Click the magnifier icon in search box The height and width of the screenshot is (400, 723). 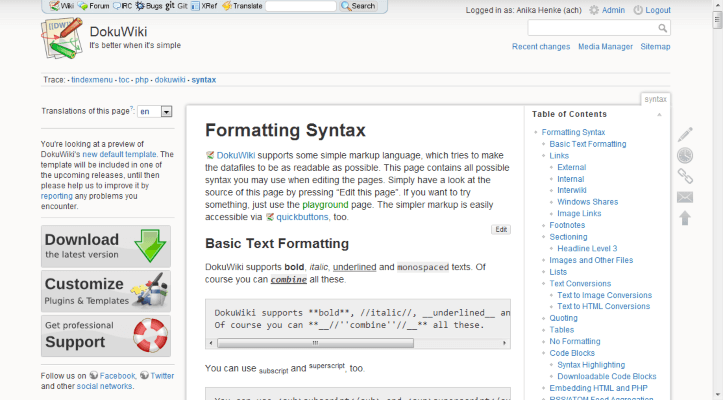click(x=663, y=28)
